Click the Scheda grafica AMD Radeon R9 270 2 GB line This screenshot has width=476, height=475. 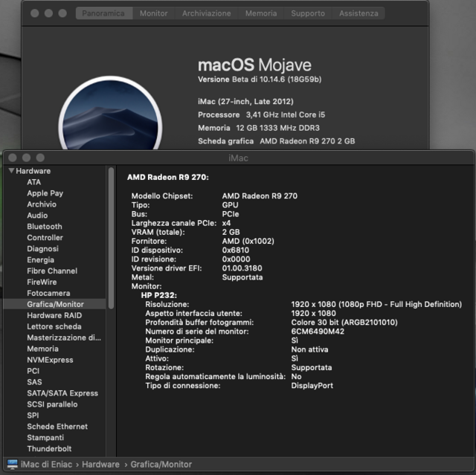pos(276,141)
